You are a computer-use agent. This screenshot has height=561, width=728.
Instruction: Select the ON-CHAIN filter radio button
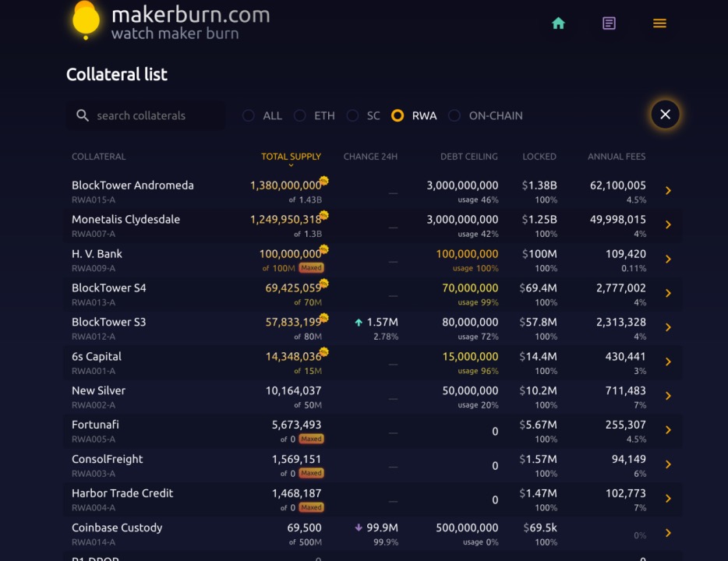(454, 115)
